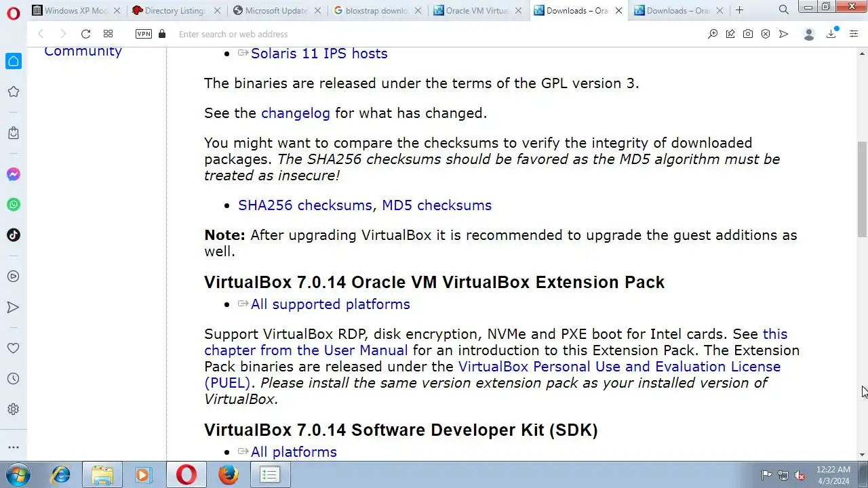The width and height of the screenshot is (868, 488).
Task: Open Bookmarks star in the sidebar
Action: click(x=14, y=91)
